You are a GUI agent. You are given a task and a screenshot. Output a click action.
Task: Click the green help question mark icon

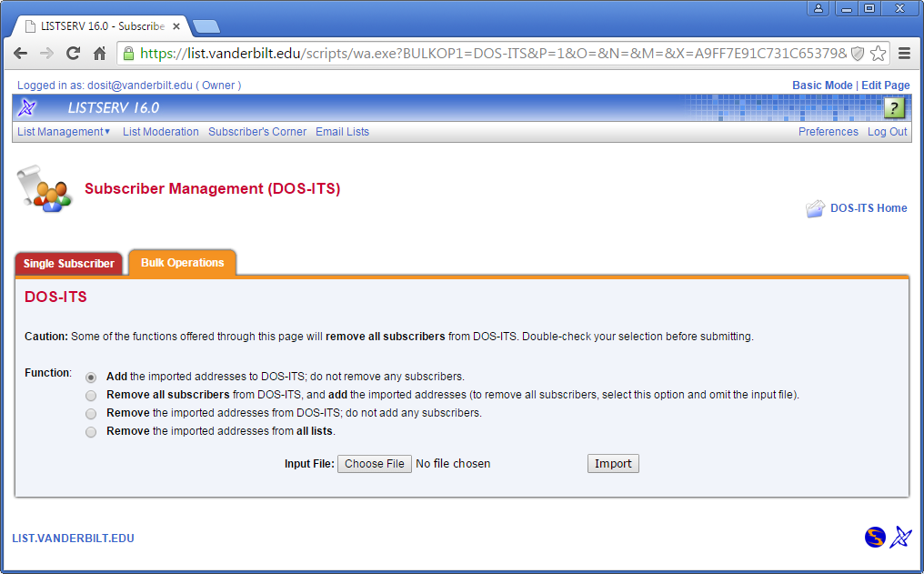[894, 108]
